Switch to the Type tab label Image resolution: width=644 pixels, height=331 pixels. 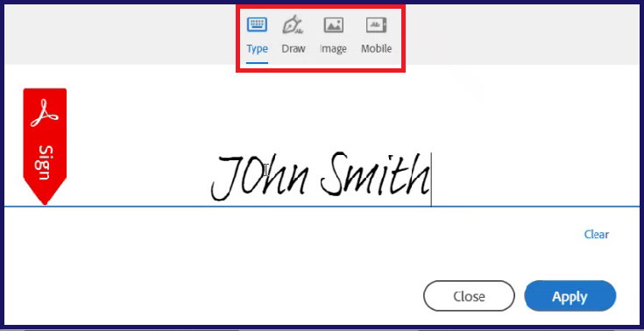pos(257,49)
